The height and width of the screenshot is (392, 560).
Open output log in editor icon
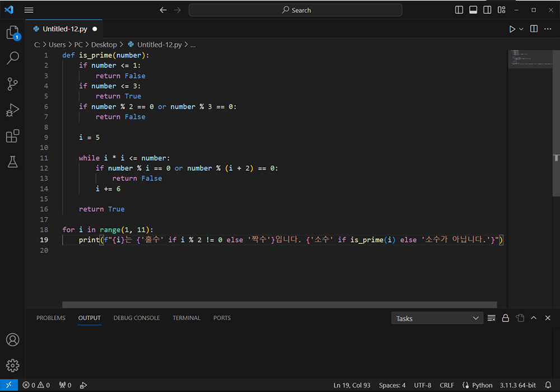point(520,318)
